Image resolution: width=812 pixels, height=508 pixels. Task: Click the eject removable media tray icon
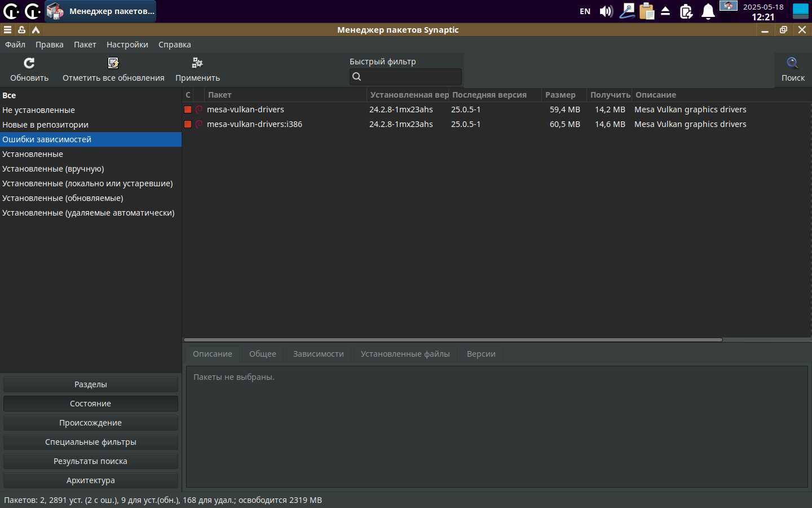coord(665,11)
